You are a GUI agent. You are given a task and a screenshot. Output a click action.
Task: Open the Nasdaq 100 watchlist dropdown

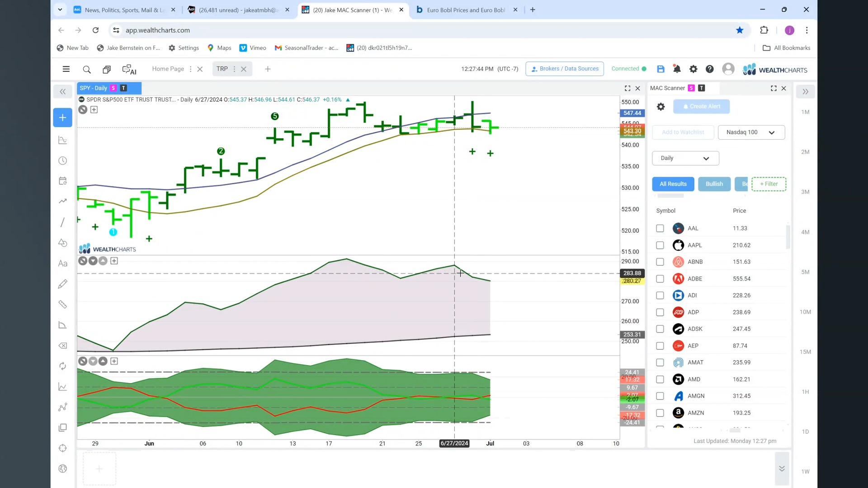click(x=751, y=132)
